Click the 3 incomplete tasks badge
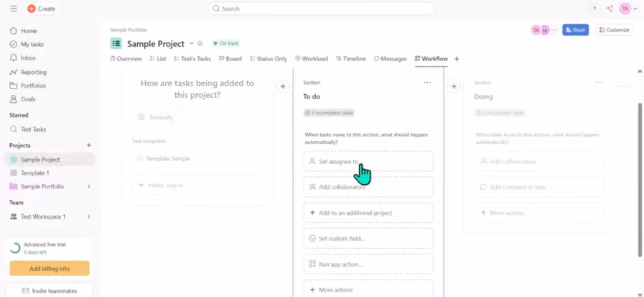 pyautogui.click(x=329, y=113)
